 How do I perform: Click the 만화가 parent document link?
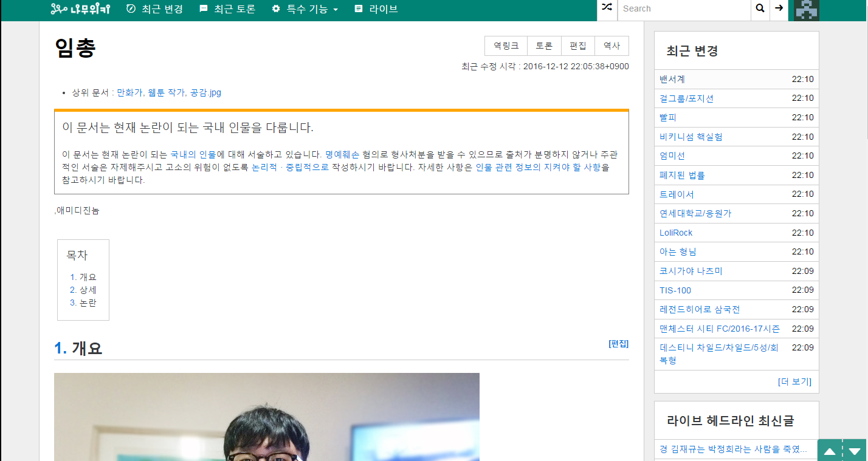[x=129, y=93]
